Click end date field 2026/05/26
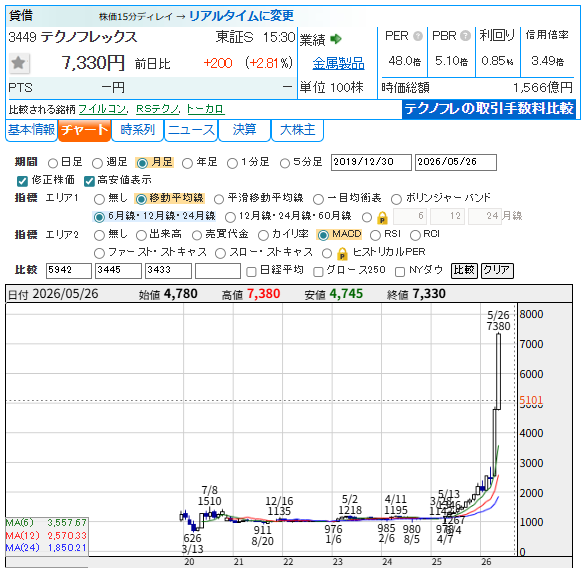Screen dimensions: 582x568 coord(455,162)
